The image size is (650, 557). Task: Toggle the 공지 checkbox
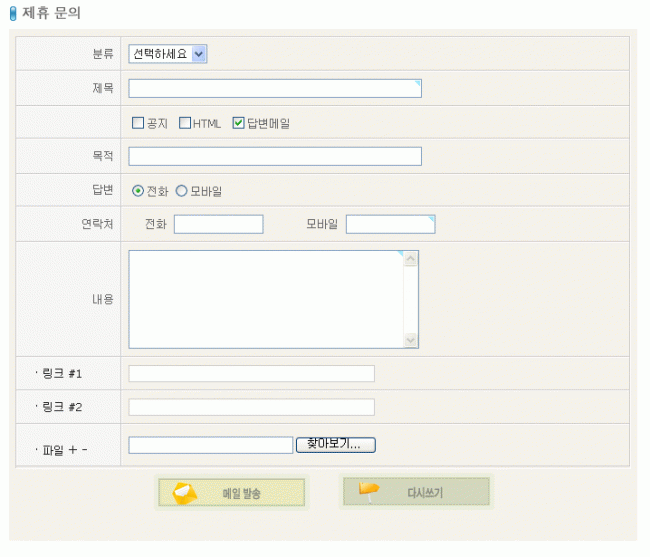(x=139, y=123)
